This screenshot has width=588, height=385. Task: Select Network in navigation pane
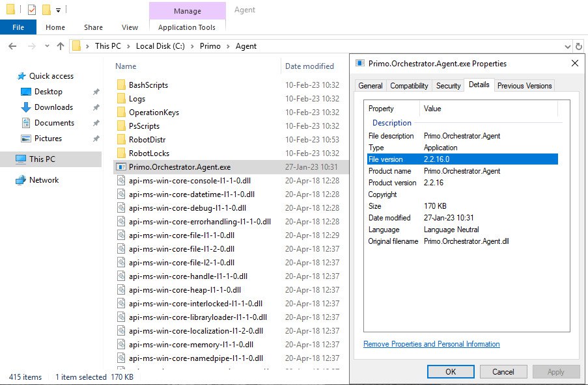[44, 180]
